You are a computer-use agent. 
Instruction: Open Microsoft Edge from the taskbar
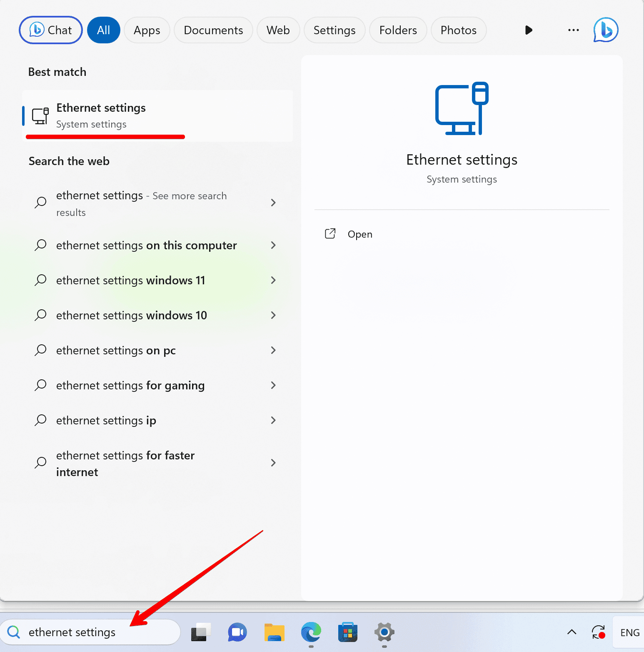(311, 632)
